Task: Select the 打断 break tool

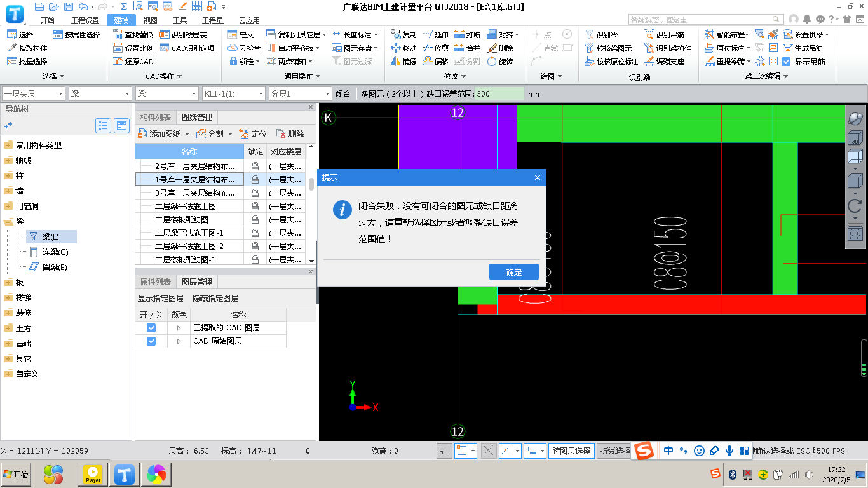Action: pos(468,35)
